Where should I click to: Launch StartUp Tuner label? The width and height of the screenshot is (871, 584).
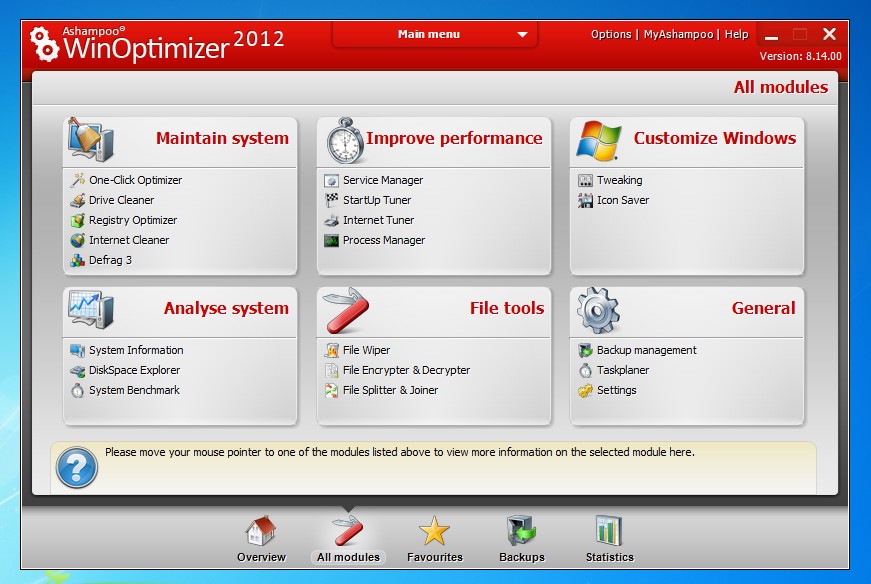[377, 200]
